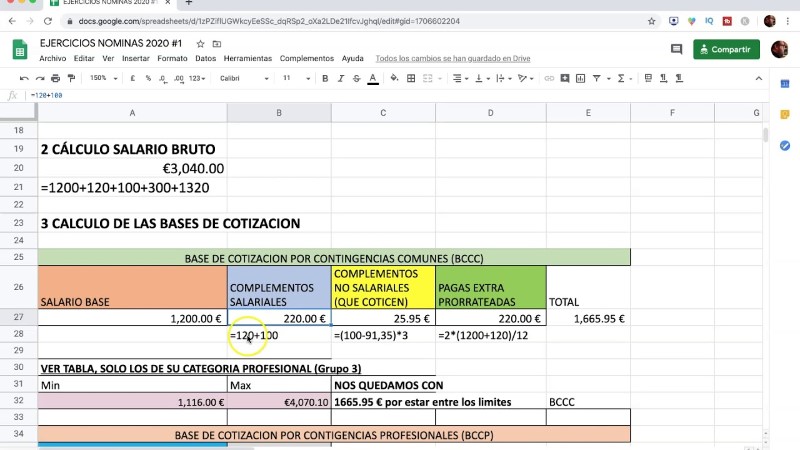Click the insert link icon
800x450 pixels.
[x=549, y=79]
